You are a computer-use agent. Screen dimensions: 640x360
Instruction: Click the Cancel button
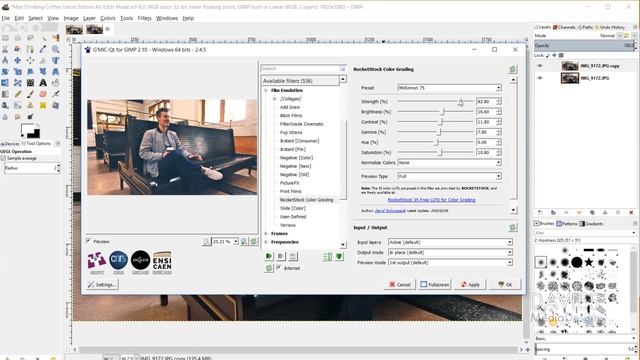point(400,284)
